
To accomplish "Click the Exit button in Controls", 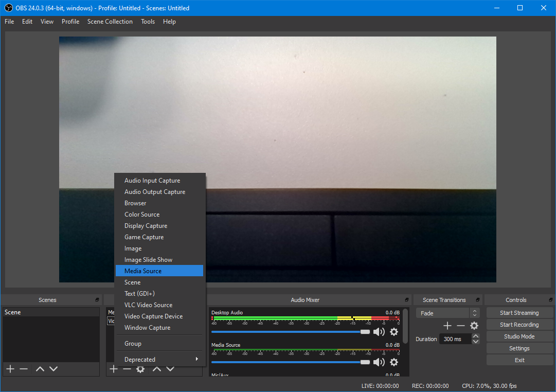I will point(519,360).
